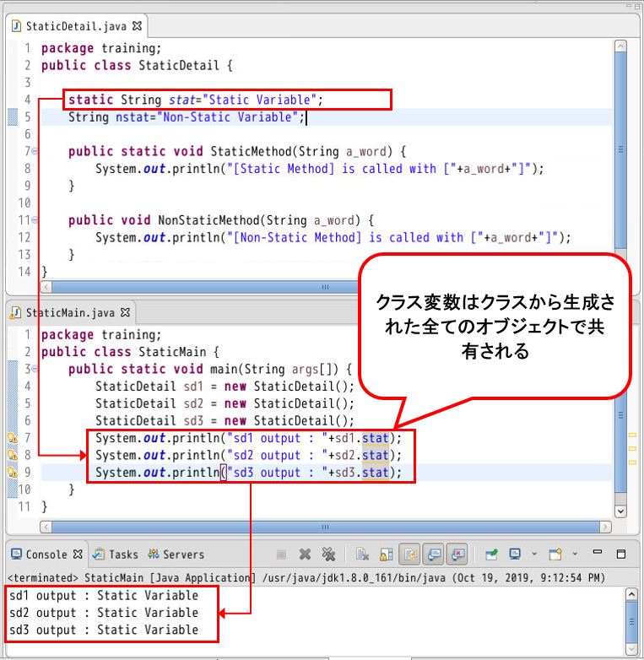Click console line 'sd3 output : Static Variable'
Screen dimensions: 644x660
[104, 630]
